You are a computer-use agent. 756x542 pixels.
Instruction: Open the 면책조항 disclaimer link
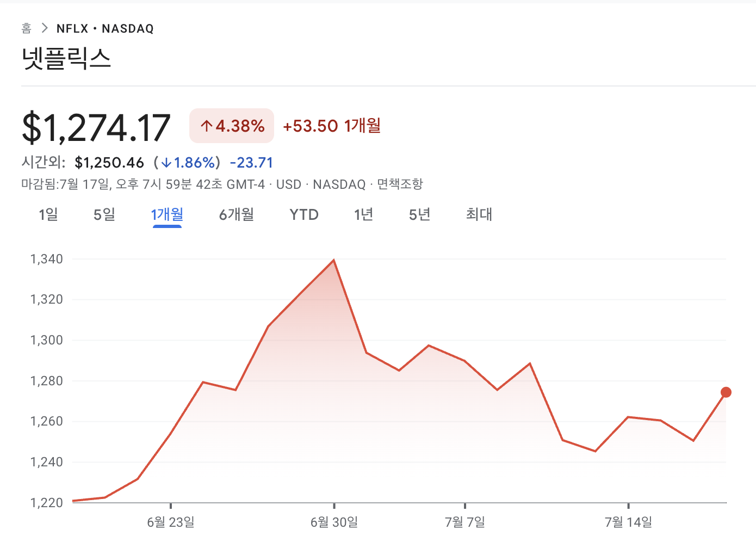[x=400, y=184]
